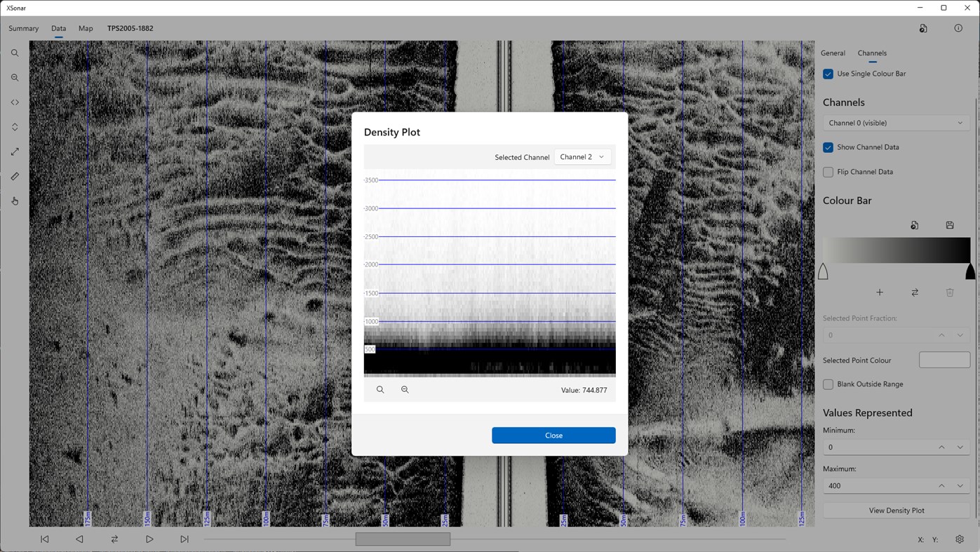980x552 pixels.
Task: Step backward with the left triangle control
Action: click(79, 539)
